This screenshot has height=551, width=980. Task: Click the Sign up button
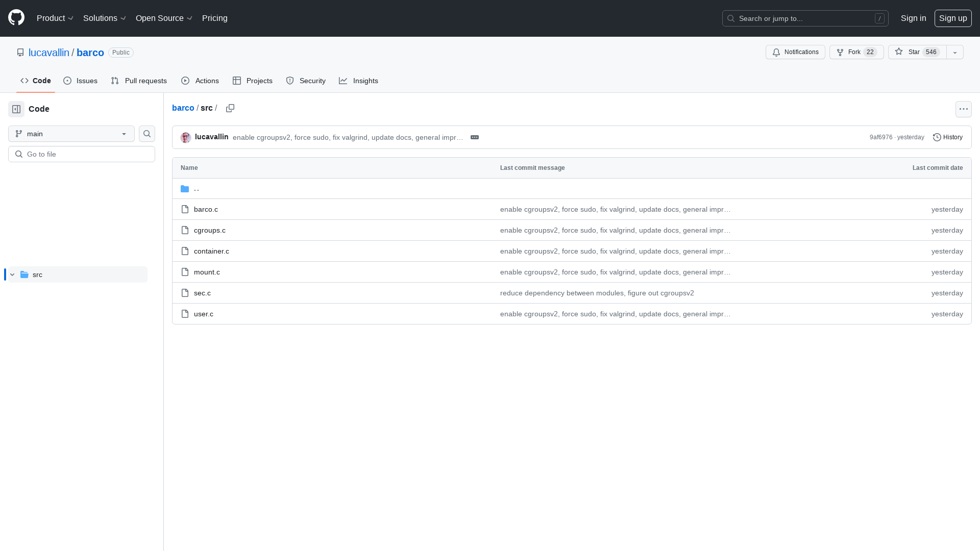[x=953, y=18]
